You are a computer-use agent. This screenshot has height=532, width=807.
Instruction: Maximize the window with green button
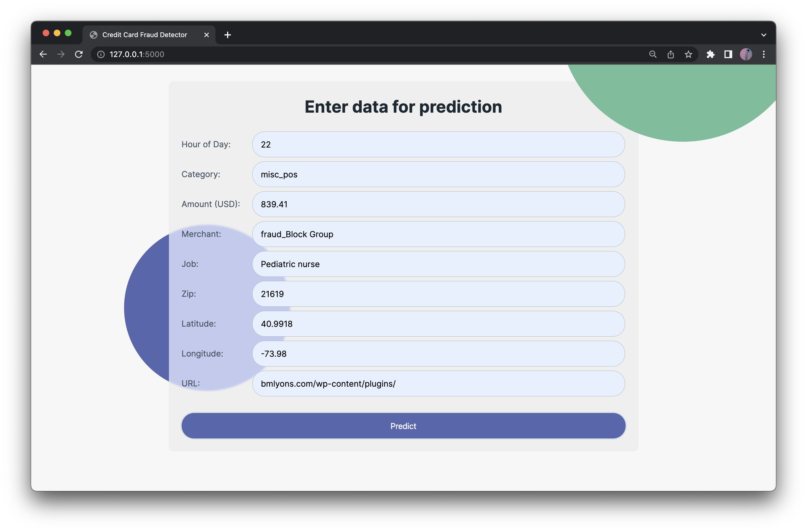point(68,33)
